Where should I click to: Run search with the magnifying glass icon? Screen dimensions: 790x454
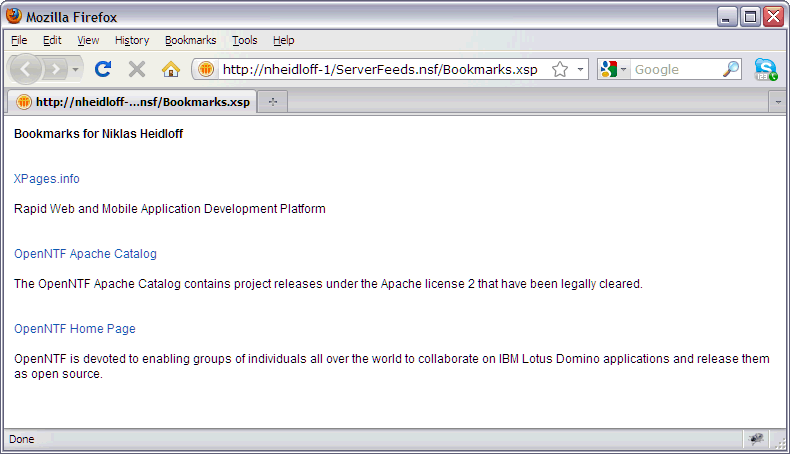(731, 69)
